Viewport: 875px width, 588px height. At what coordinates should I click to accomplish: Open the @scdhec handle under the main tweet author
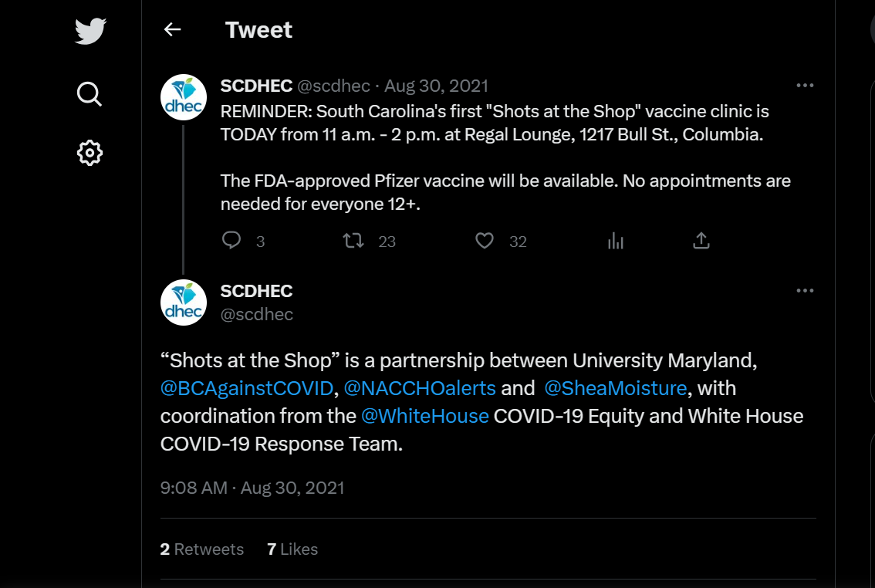(257, 315)
